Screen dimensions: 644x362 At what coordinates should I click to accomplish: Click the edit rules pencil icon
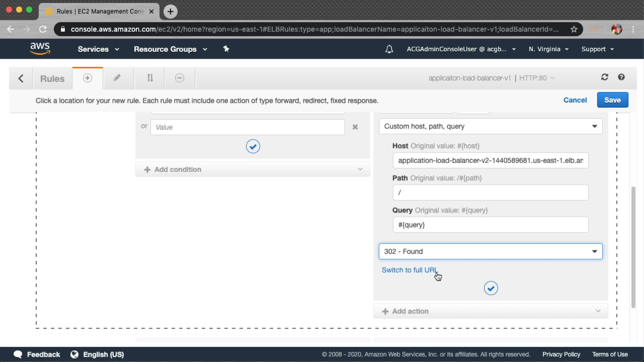tap(117, 78)
